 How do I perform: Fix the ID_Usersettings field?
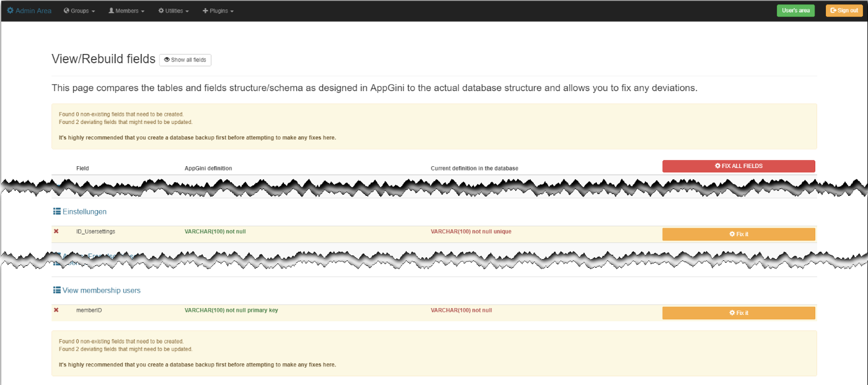click(738, 234)
